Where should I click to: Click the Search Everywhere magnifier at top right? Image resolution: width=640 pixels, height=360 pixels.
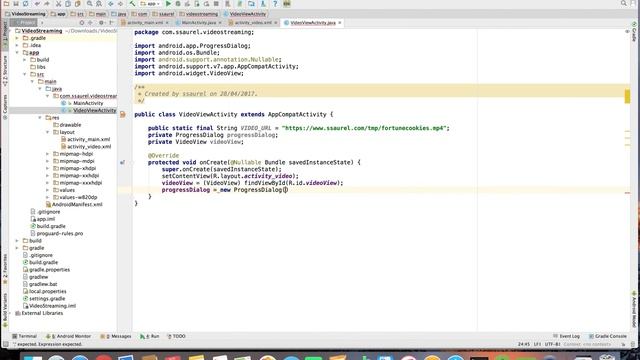[x=624, y=3]
